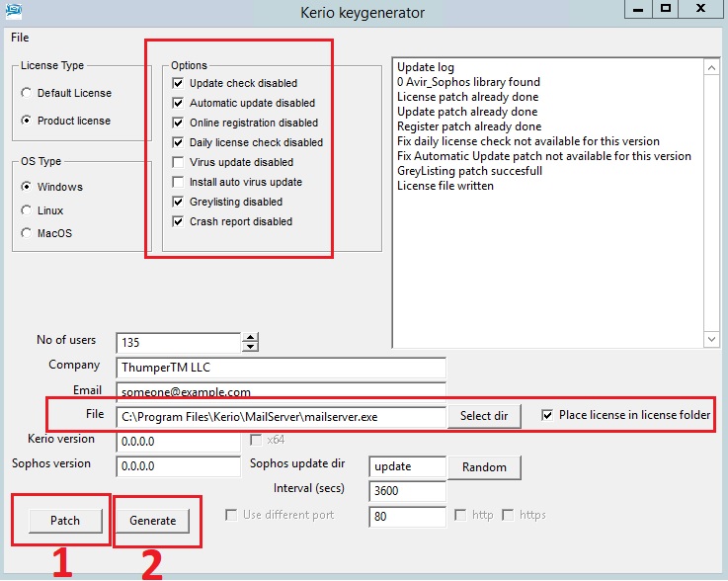Viewport: 728px width, 581px height.
Task: Focus the Email input field
Action: tap(280, 391)
